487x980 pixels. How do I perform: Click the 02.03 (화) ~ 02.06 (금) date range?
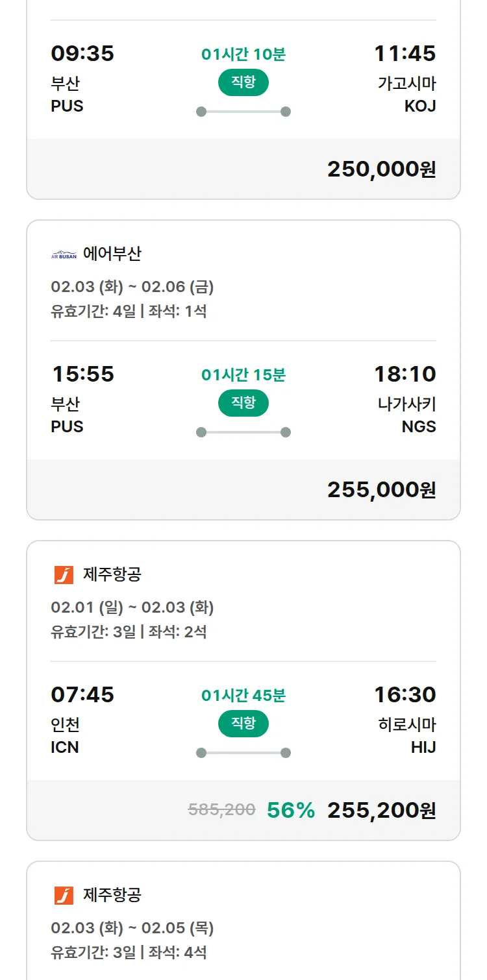pyautogui.click(x=132, y=286)
